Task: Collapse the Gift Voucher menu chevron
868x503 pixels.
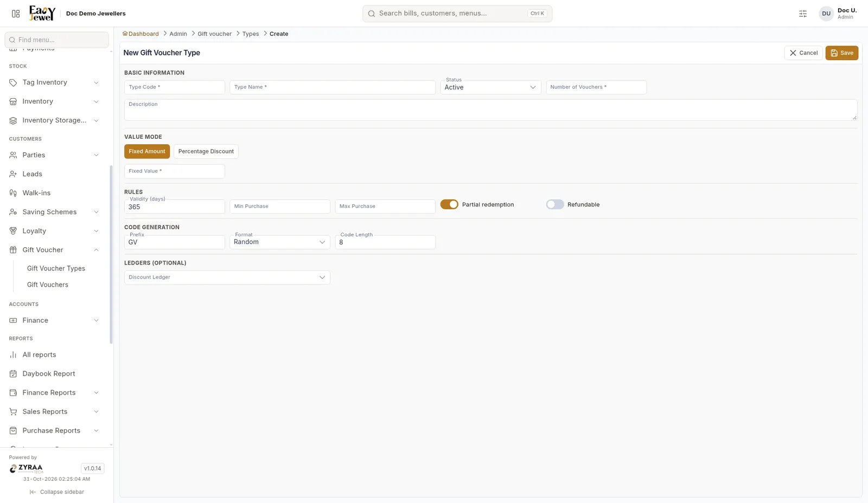Action: [x=97, y=250]
